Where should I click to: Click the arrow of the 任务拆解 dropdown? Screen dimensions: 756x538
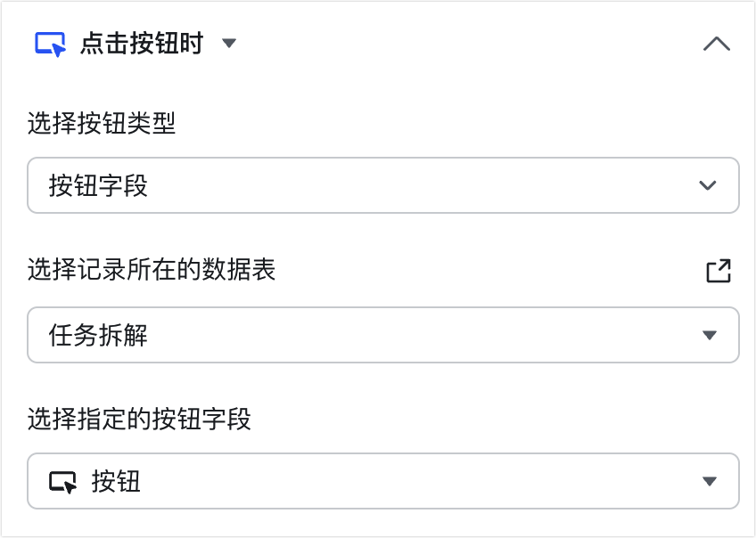click(x=710, y=335)
